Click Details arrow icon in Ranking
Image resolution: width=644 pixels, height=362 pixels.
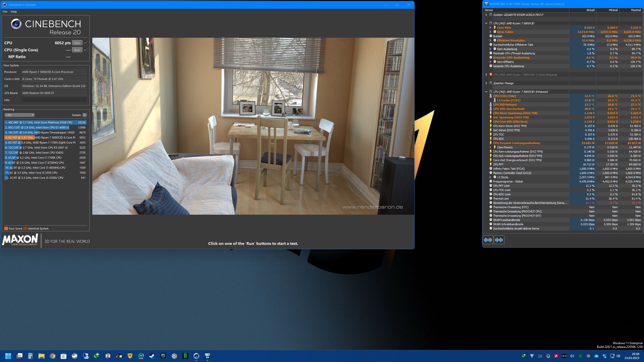point(85,115)
